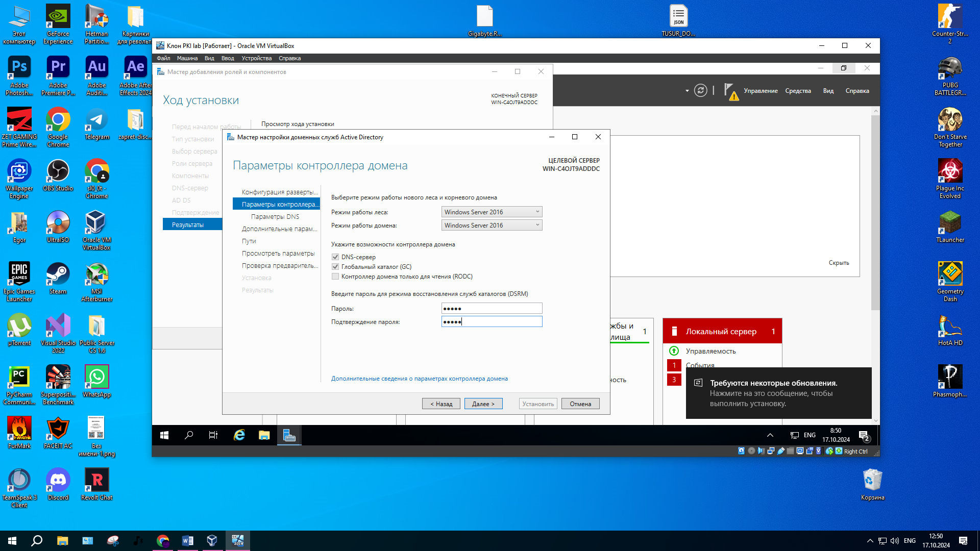Click Server Manager icon on VM taskbar
The width and height of the screenshot is (980, 551).
[289, 435]
